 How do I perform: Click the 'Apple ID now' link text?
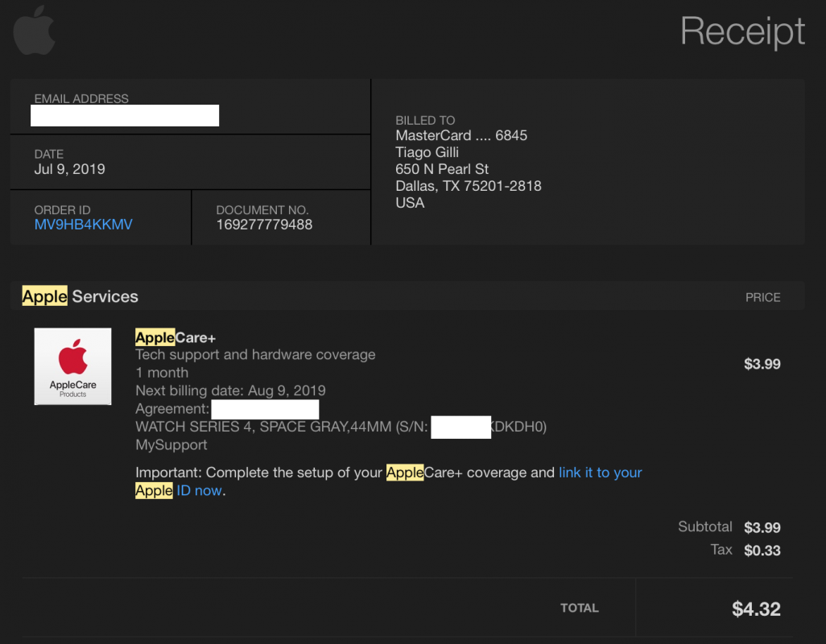[x=178, y=490]
